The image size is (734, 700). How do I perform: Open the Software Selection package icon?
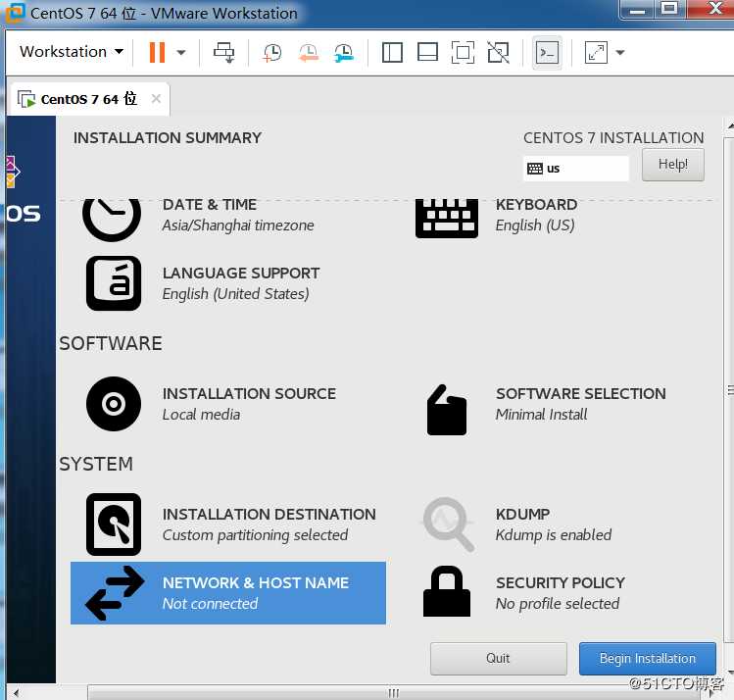447,410
